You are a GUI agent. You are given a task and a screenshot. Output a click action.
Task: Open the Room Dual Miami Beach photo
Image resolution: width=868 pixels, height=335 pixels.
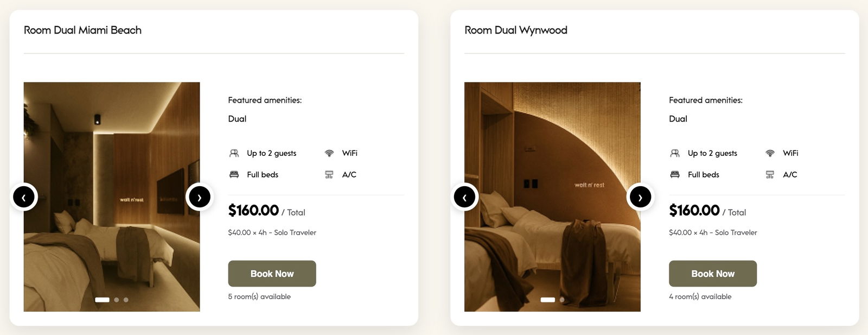click(x=112, y=197)
